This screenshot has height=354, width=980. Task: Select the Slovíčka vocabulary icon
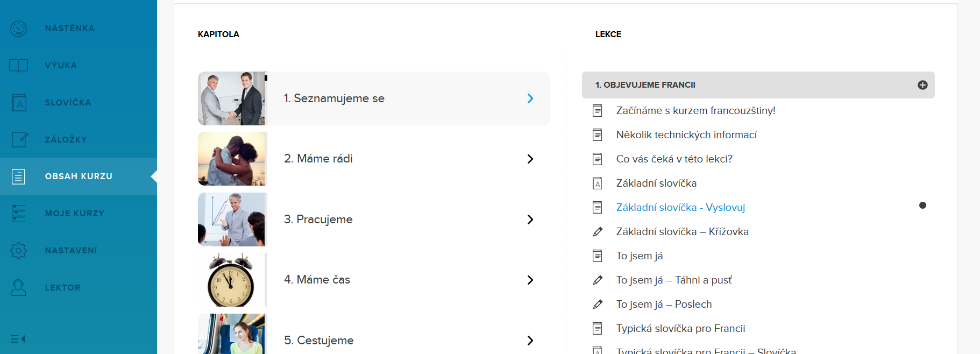pyautogui.click(x=19, y=103)
